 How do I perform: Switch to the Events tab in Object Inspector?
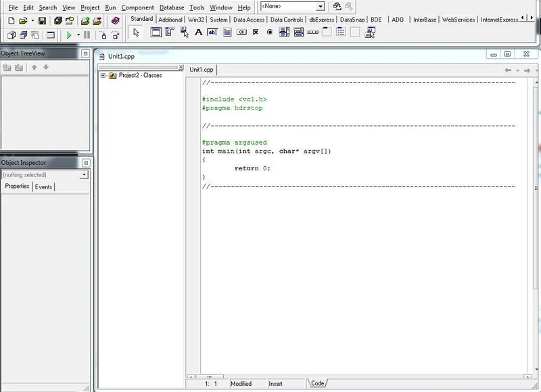point(43,187)
